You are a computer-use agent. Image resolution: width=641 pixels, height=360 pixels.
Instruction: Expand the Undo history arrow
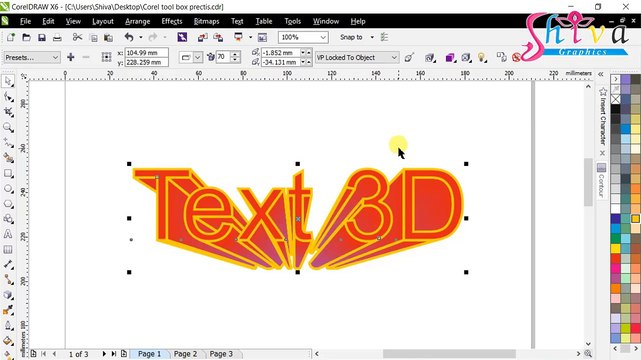coord(141,38)
